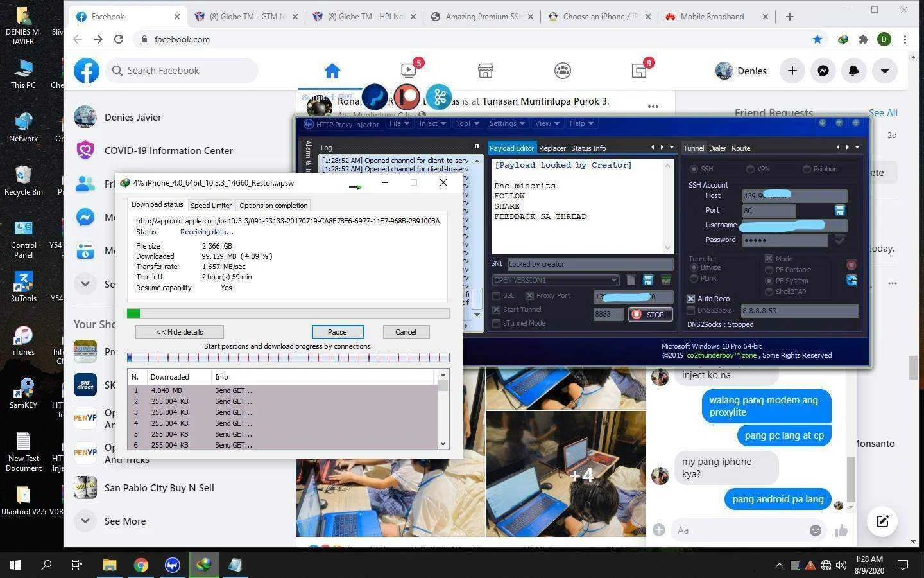The width and height of the screenshot is (924, 578).
Task: Click the red stop icon beside Mode
Action: [x=851, y=265]
